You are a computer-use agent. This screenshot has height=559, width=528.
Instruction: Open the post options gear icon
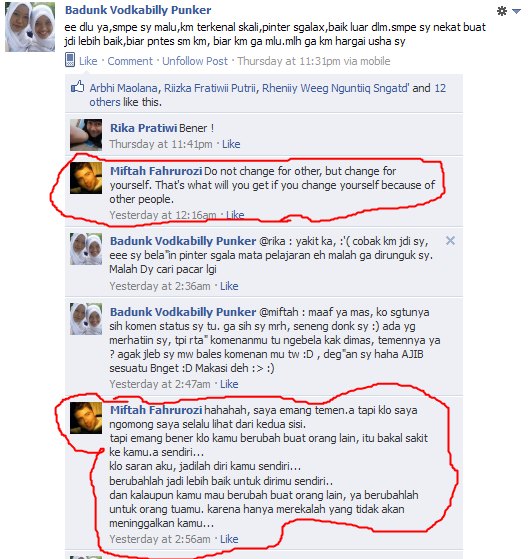502,11
